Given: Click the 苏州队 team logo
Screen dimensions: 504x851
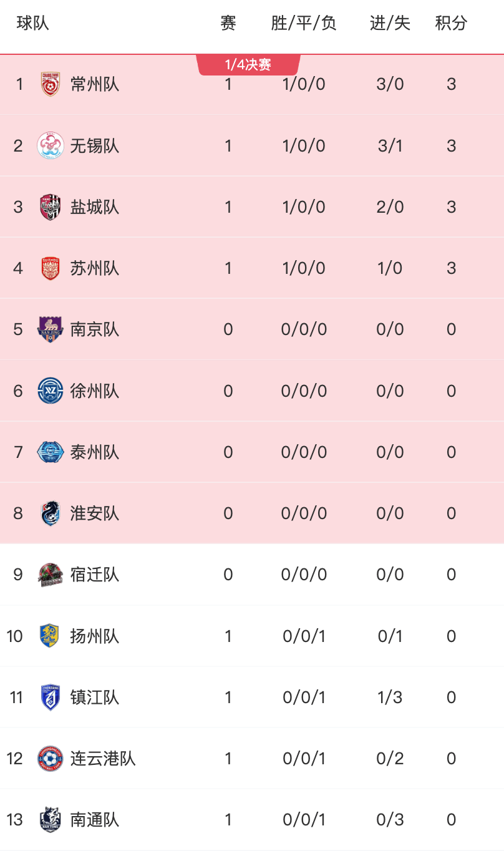Looking at the screenshot, I should (50, 268).
